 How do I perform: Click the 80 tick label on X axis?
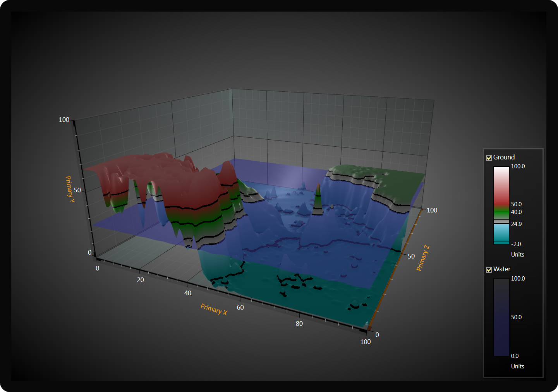[x=299, y=324]
